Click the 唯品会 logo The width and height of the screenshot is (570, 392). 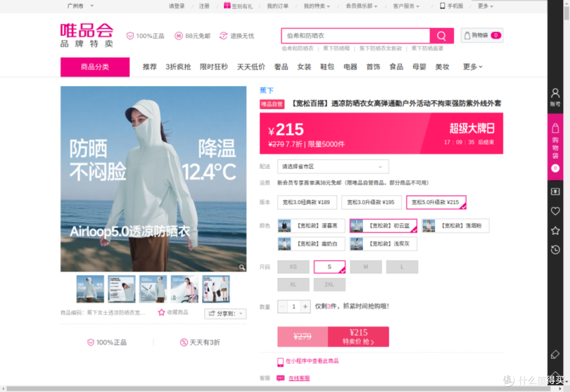pos(87,35)
